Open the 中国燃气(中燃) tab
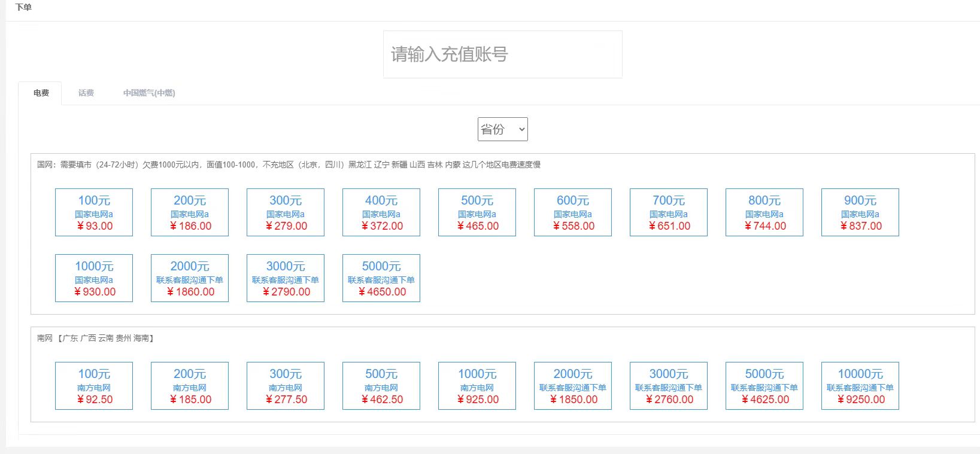The width and height of the screenshot is (980, 454). tap(149, 93)
